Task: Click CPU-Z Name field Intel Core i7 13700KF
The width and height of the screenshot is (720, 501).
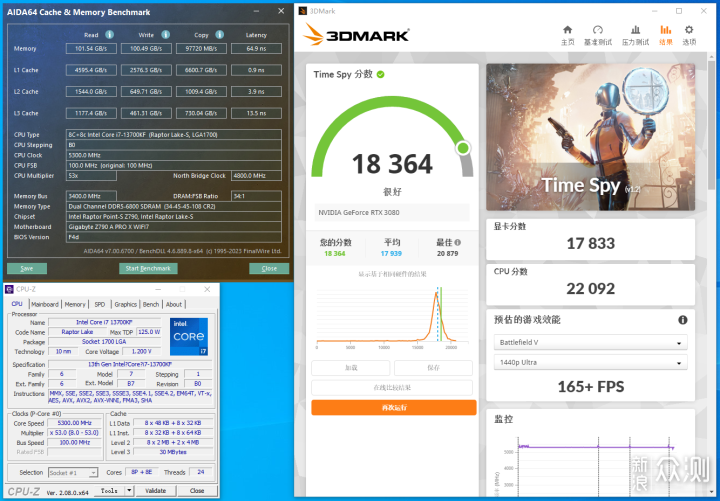Action: point(104,322)
